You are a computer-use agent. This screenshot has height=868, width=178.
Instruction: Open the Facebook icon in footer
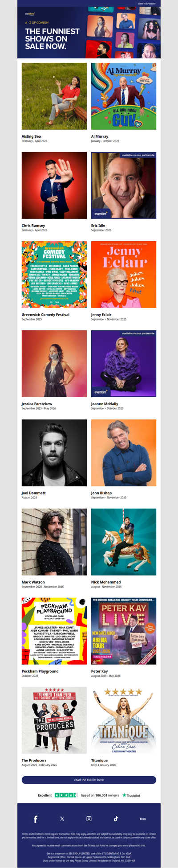[x=36, y=819]
